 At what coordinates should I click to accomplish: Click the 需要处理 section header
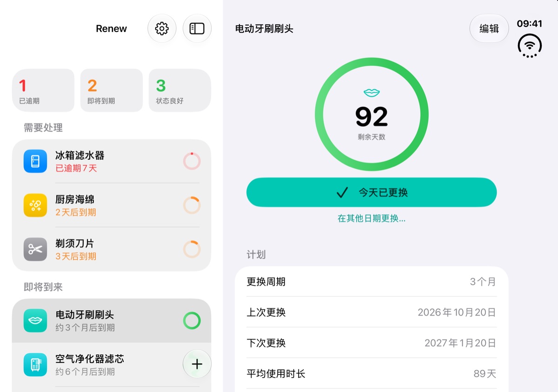click(x=43, y=128)
